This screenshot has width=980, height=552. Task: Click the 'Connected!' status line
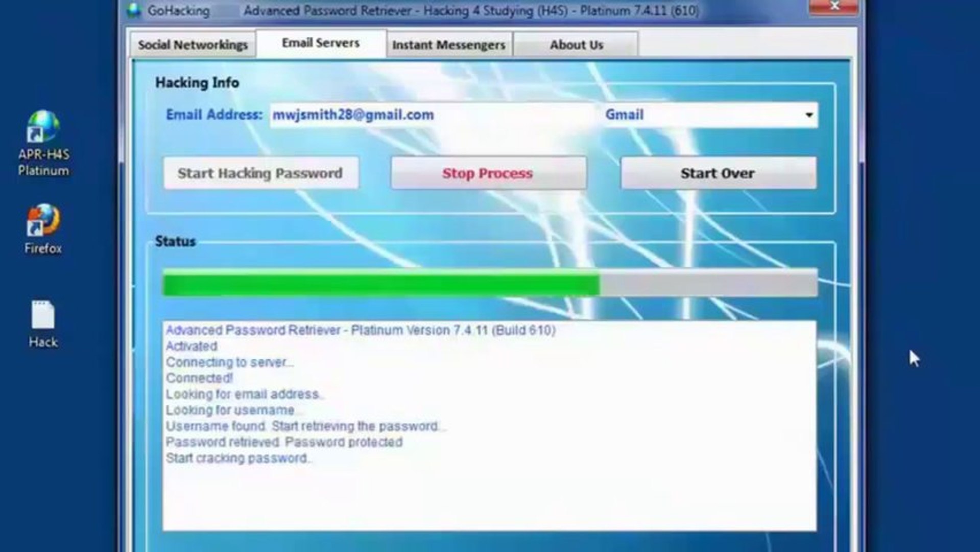[199, 378]
